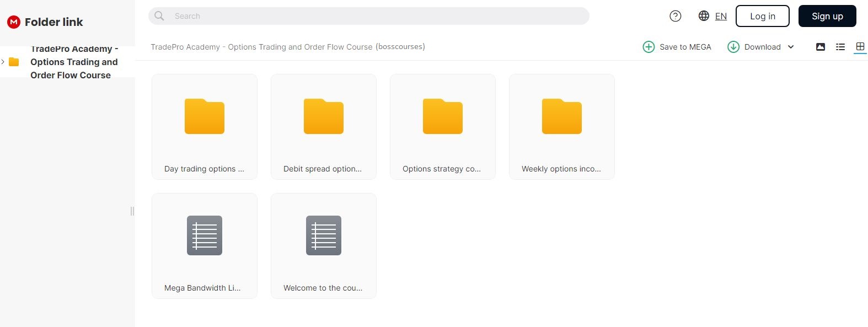Click the Log in button
Image resolution: width=868 pixels, height=327 pixels.
pos(763,16)
